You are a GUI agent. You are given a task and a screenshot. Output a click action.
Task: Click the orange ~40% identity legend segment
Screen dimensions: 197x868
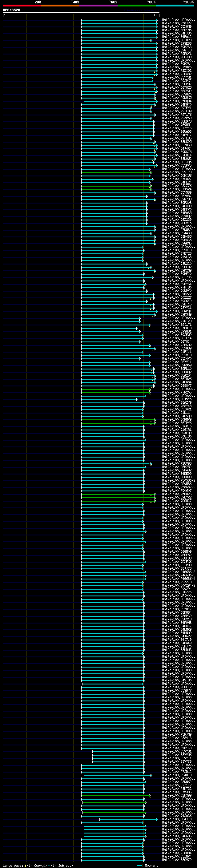coord(60,6)
